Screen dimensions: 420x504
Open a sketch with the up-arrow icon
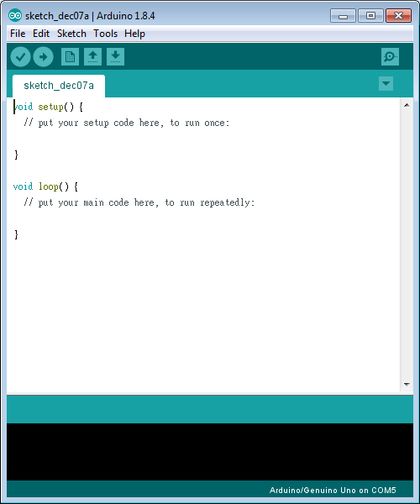[93, 57]
